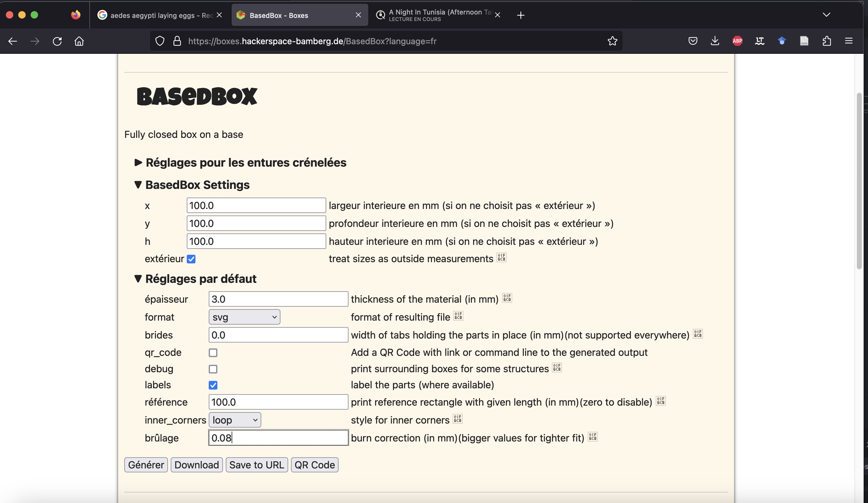Click the inner_corners loop dropdown
Screen dimensions: 868x503
[x=234, y=420]
